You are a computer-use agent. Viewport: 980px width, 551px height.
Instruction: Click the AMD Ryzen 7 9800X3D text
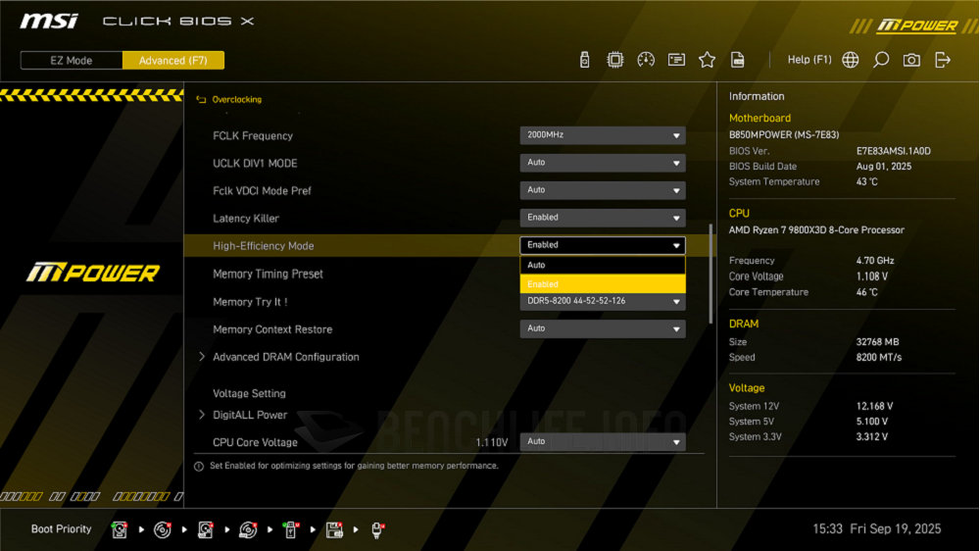pos(816,229)
